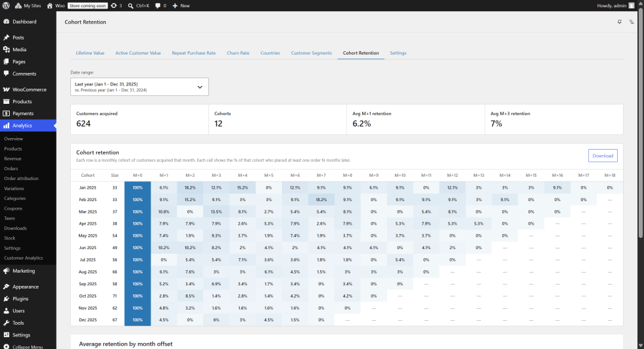Open the New content menu
Viewport: 644px width, 349px height.
181,6
